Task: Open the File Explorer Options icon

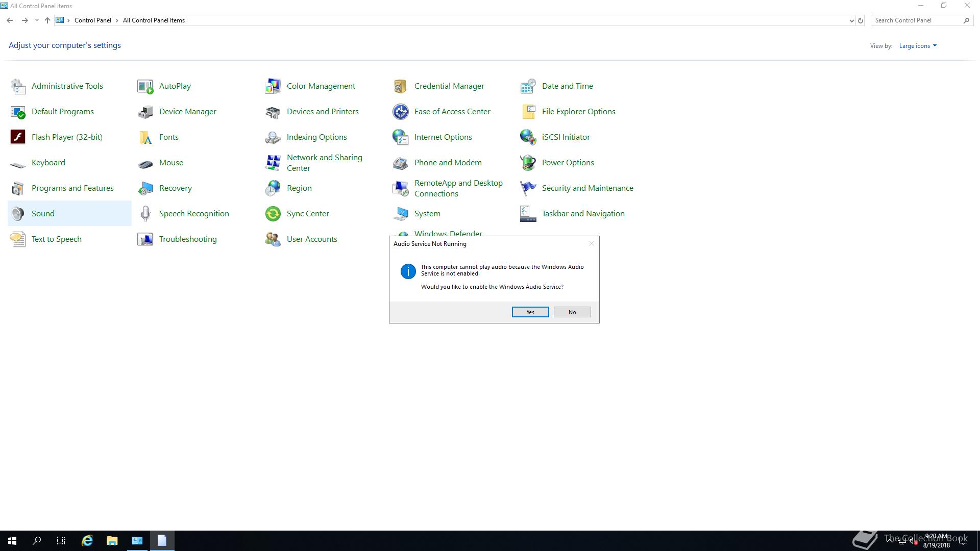Action: tap(528, 112)
